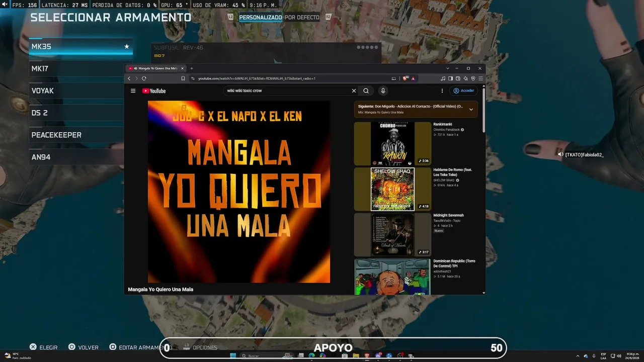Open the Midnight Savannah video title

tap(448, 215)
